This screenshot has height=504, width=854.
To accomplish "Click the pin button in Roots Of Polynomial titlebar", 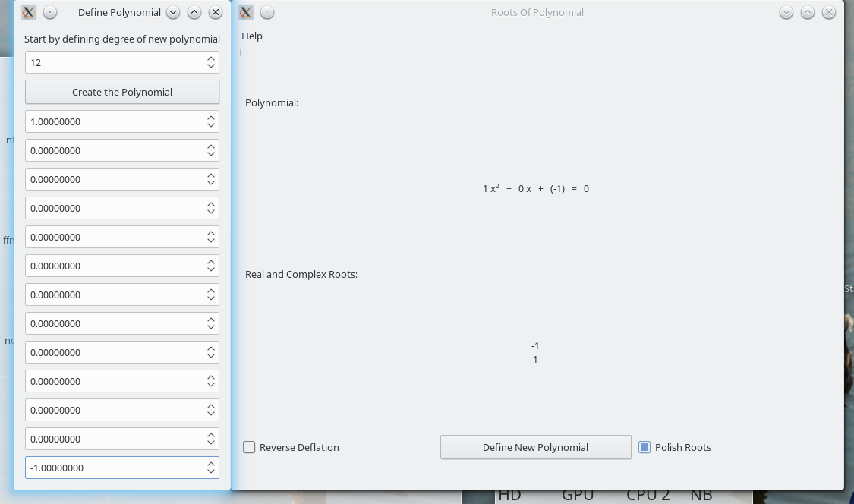I will point(267,12).
